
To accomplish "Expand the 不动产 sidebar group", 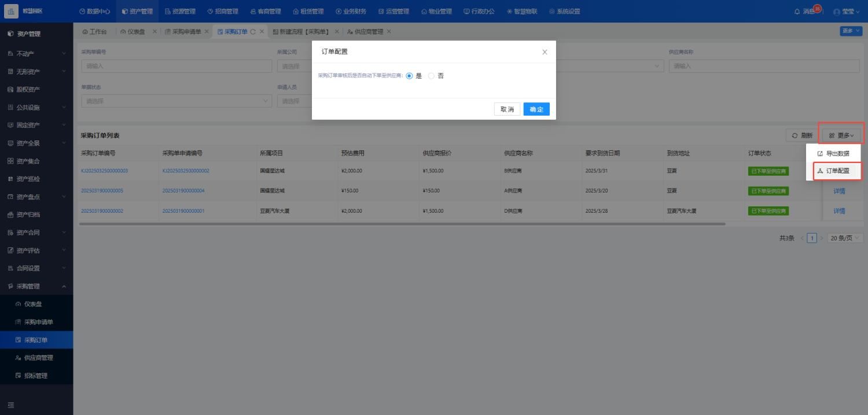I will (x=36, y=54).
